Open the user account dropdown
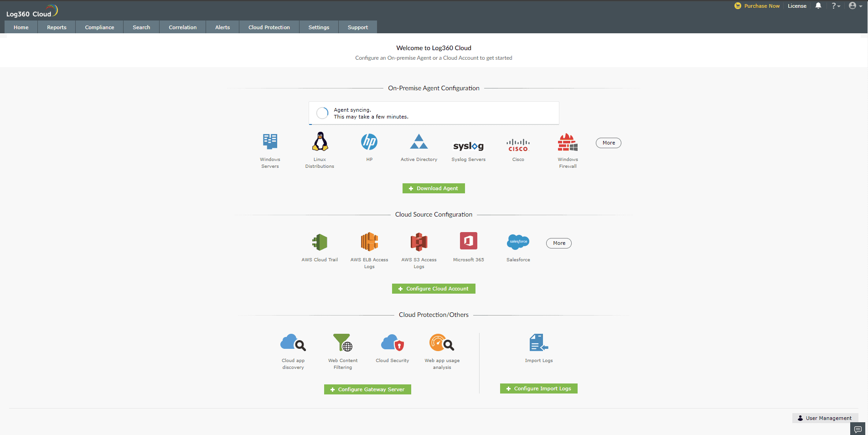 (x=855, y=6)
